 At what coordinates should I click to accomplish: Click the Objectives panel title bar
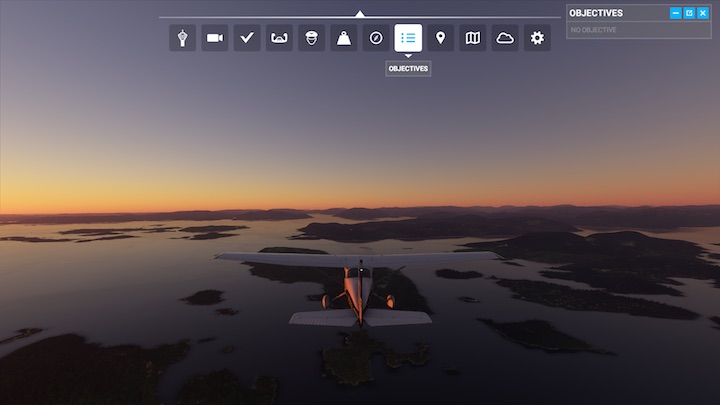coord(615,13)
